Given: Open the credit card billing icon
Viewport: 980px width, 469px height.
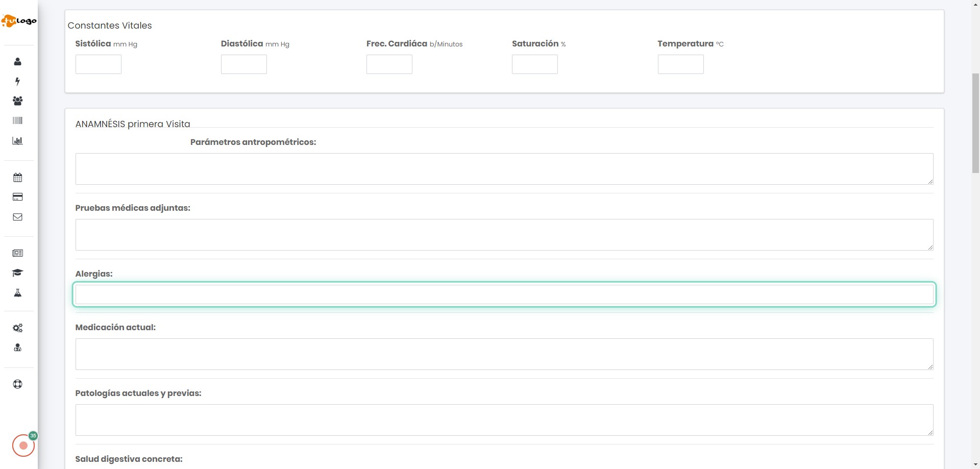Looking at the screenshot, I should point(18,197).
